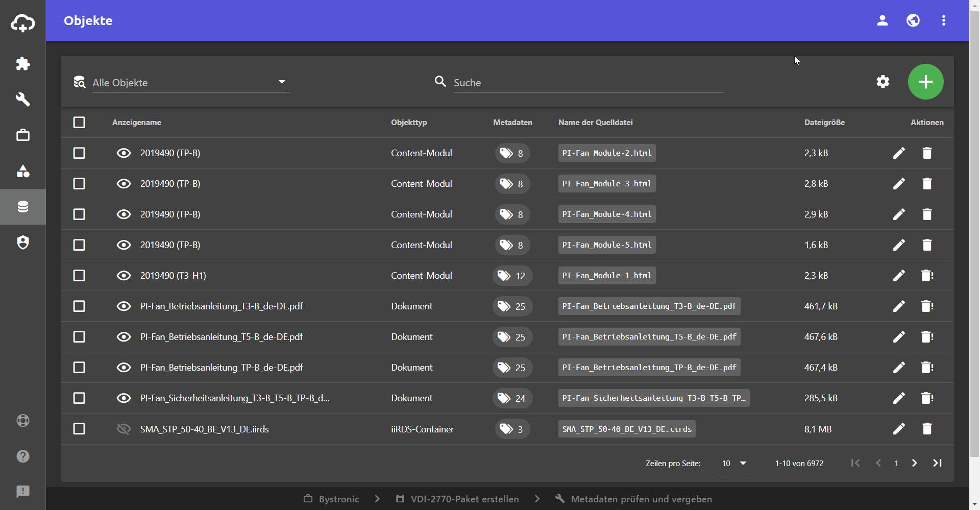The height and width of the screenshot is (510, 980).
Task: Tick checkbox for Betriebsanleitung_T3-B row
Action: [79, 306]
